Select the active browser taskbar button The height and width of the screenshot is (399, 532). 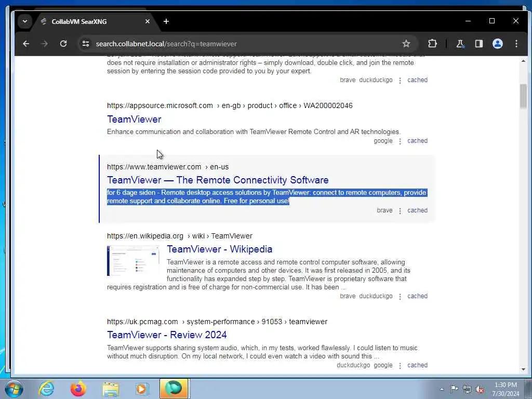(x=174, y=389)
